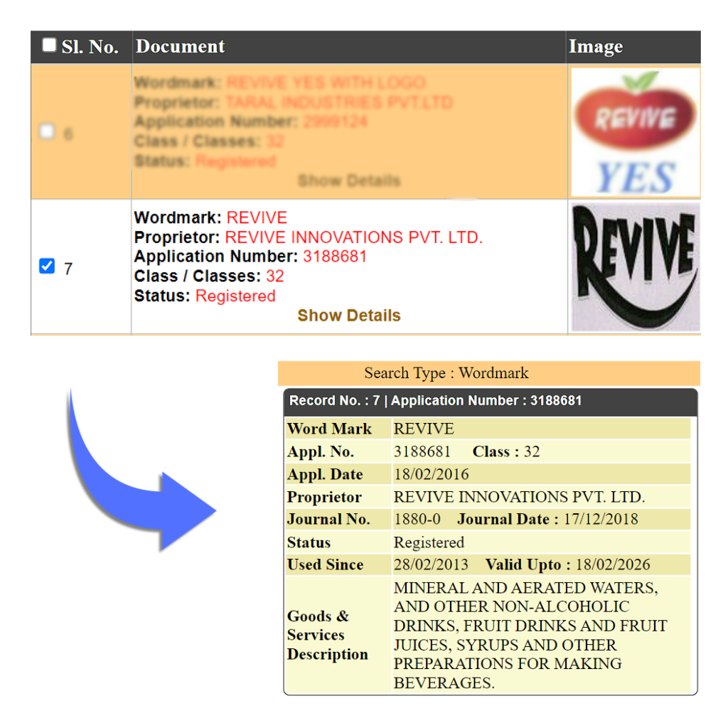Click the Goods & Services description text
This screenshot has width=728, height=728.
pos(530,635)
